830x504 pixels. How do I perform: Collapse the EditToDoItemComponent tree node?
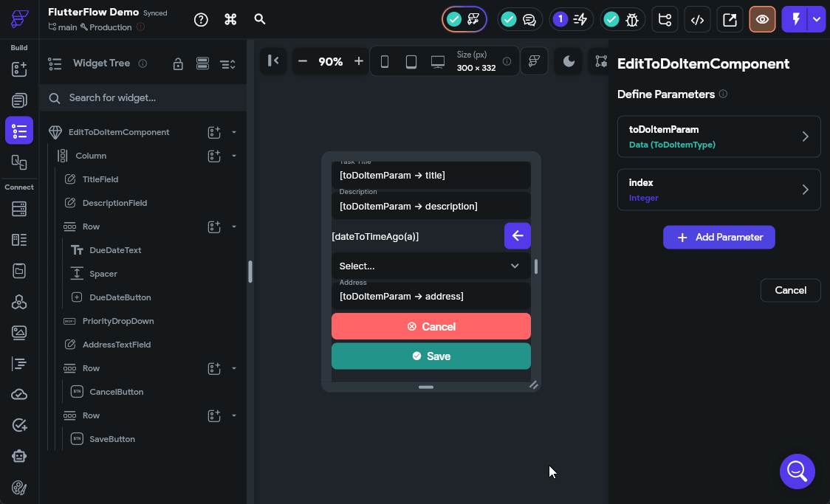click(x=234, y=132)
